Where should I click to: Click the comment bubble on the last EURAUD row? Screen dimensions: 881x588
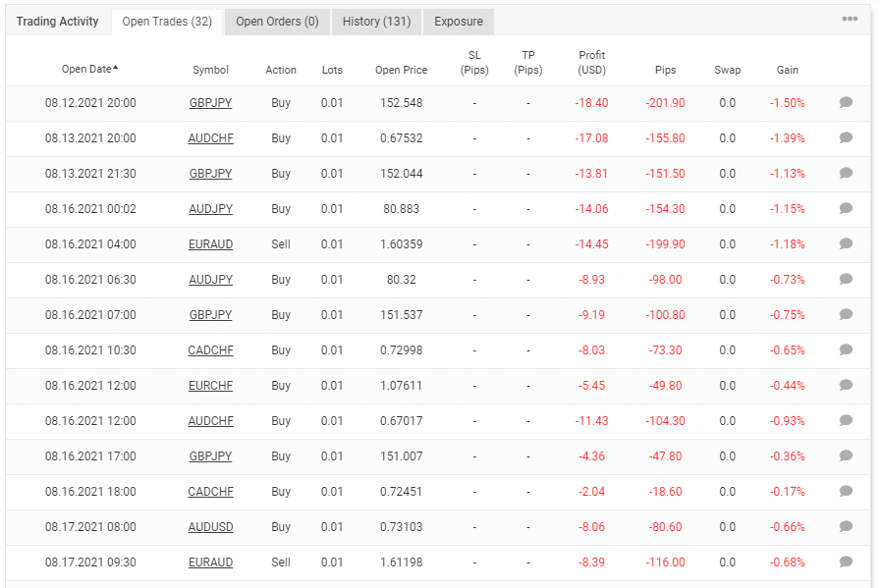tap(847, 562)
